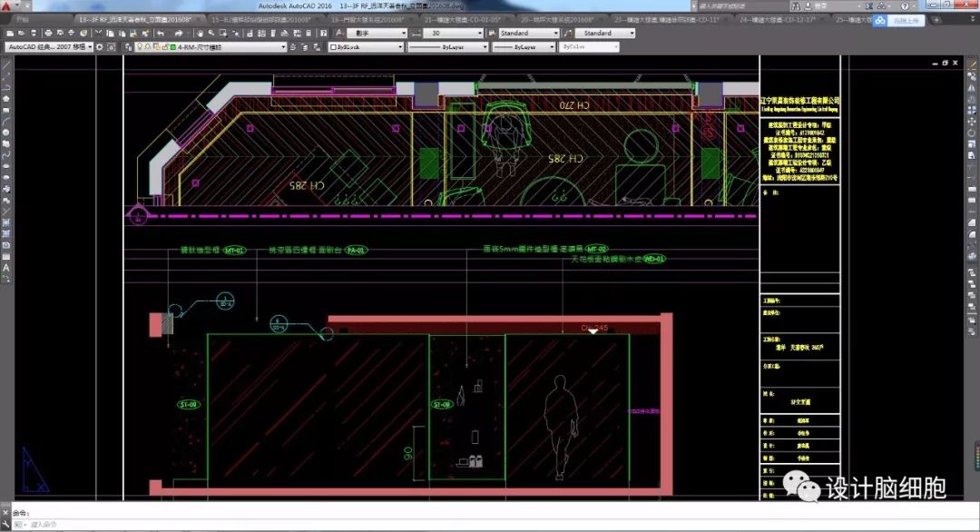
Task: Open the AutoCAD application menu logo
Action: point(8,6)
